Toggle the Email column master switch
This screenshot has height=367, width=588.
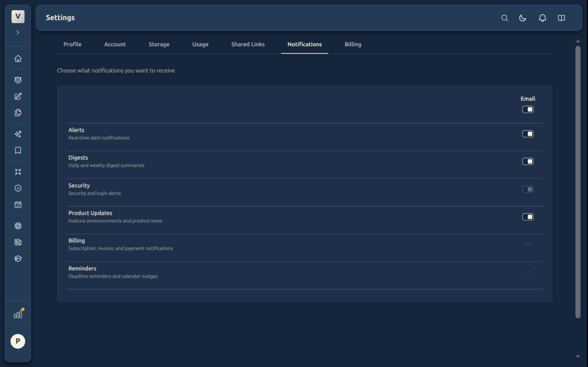tap(528, 109)
